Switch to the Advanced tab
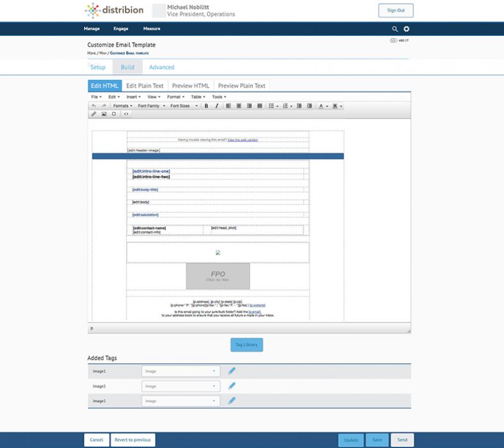 click(x=161, y=67)
